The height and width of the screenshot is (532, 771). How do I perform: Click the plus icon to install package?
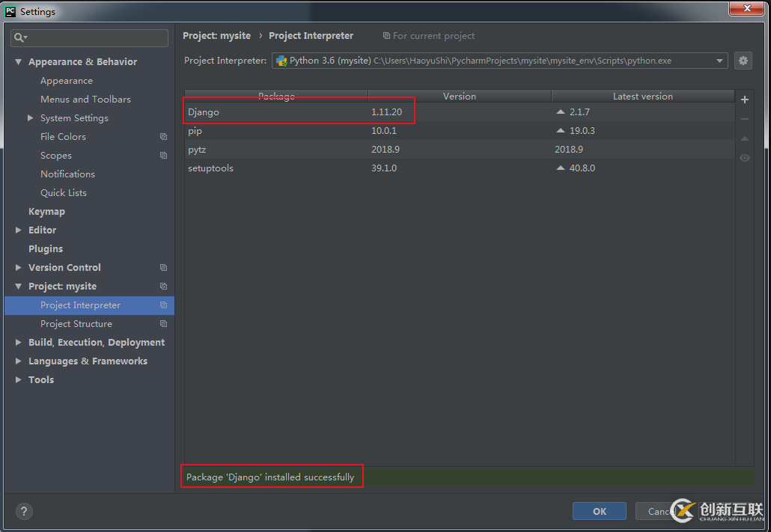(744, 100)
